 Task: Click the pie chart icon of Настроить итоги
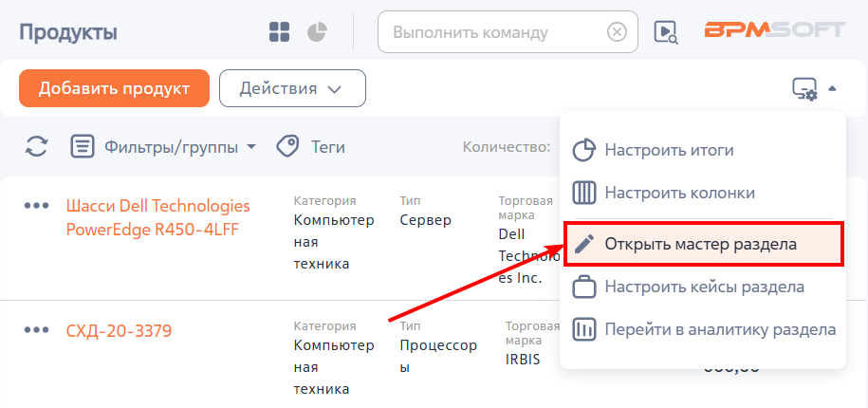point(584,150)
